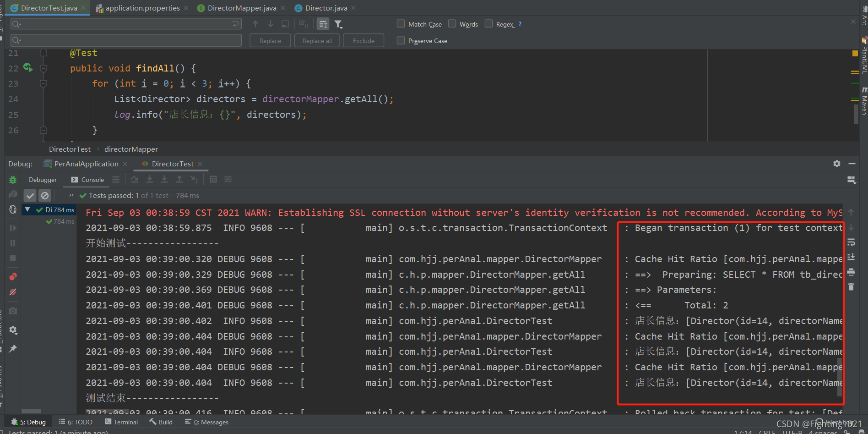Open the Console tab
This screenshot has height=434, width=868.
coord(88,180)
